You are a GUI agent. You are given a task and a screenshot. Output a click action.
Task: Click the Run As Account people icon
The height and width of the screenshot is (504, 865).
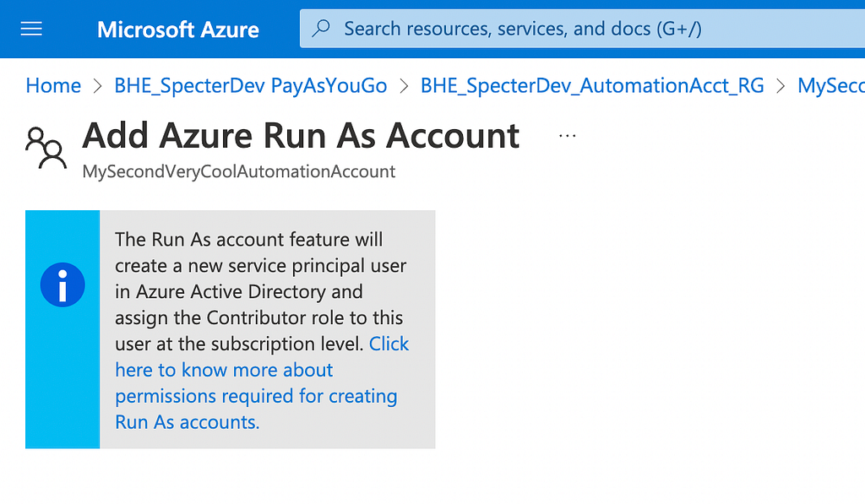pos(46,147)
